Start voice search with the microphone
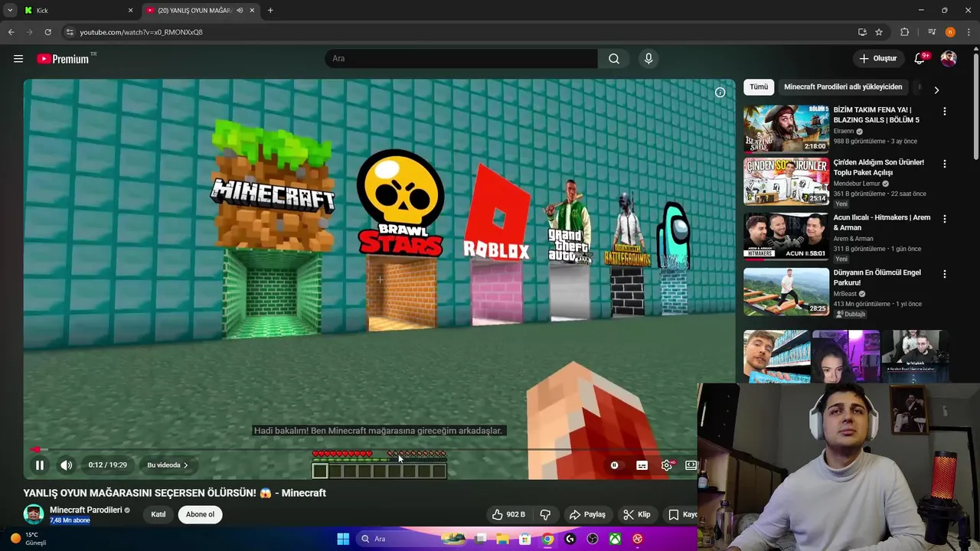980x551 pixels. [648, 59]
